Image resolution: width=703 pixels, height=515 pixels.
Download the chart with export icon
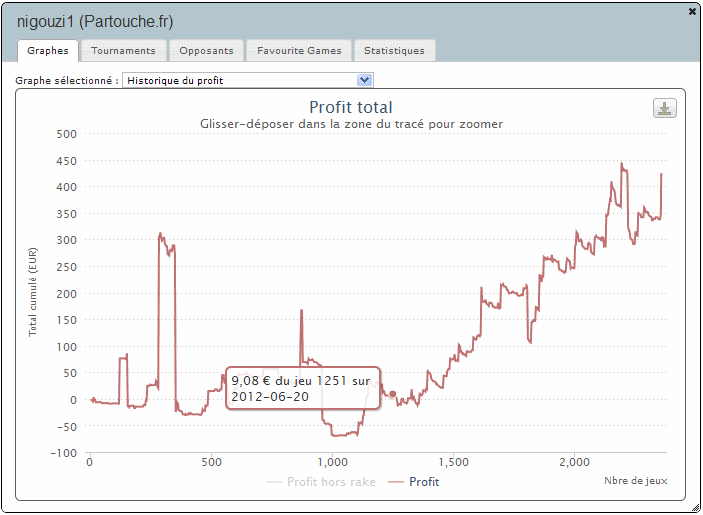(x=664, y=108)
